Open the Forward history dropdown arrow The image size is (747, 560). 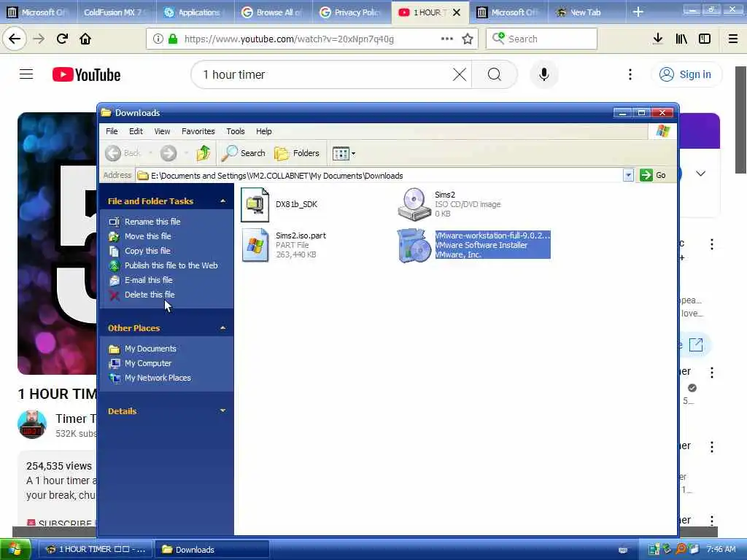pyautogui.click(x=186, y=153)
